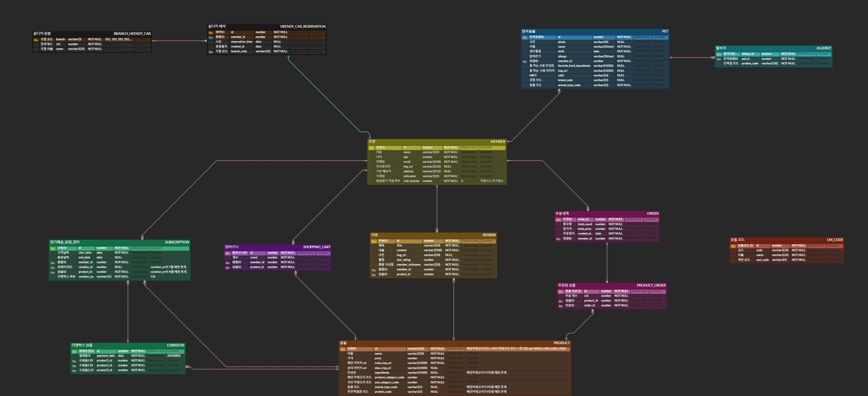This screenshot has width=868, height=396.
Task: Click foreign key icon beside ORDER member_id
Action: (558, 239)
